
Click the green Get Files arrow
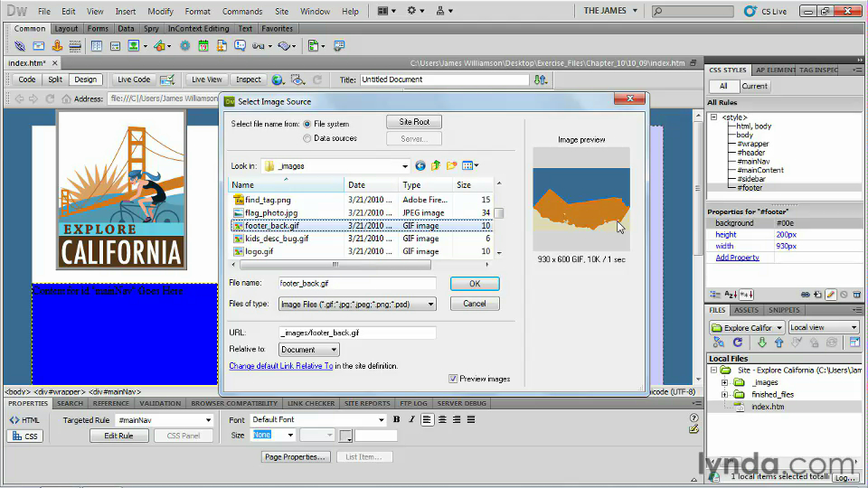point(761,343)
